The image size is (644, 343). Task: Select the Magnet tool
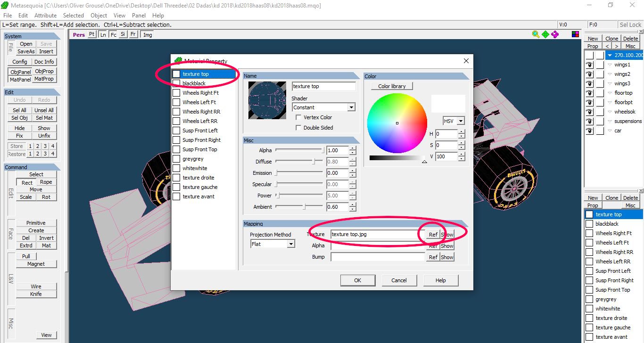(36, 264)
